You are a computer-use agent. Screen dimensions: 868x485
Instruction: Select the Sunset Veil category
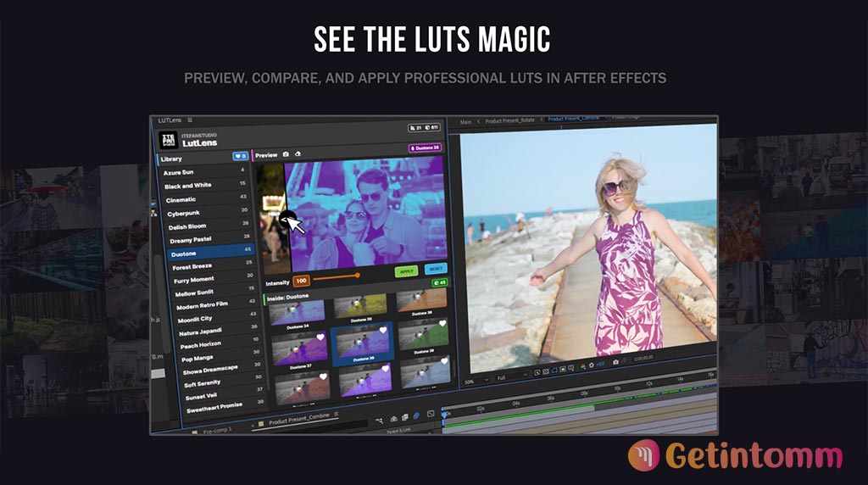click(x=224, y=394)
